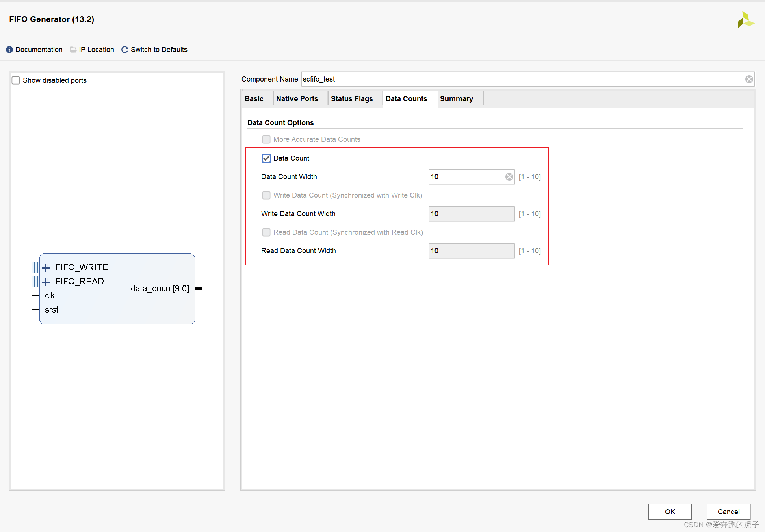Screen dimensions: 765x532
Task: Click the More Accurate Data Counts checkbox
Action: click(x=266, y=139)
